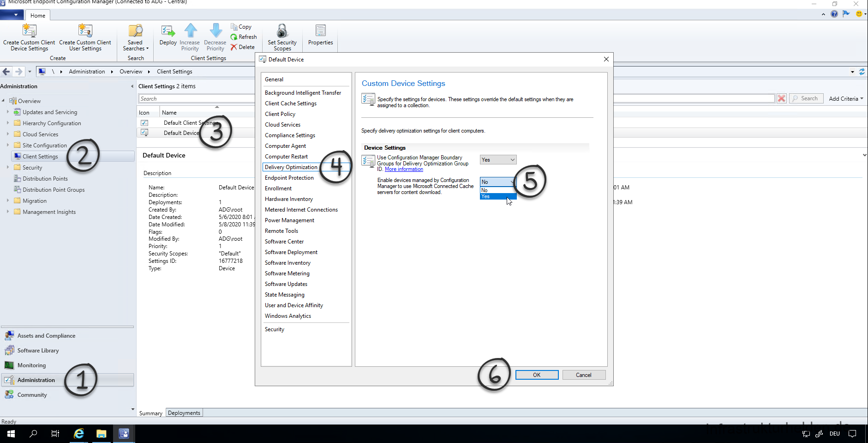The width and height of the screenshot is (868, 443).
Task: Click Refresh in the ribbon
Action: tap(244, 37)
